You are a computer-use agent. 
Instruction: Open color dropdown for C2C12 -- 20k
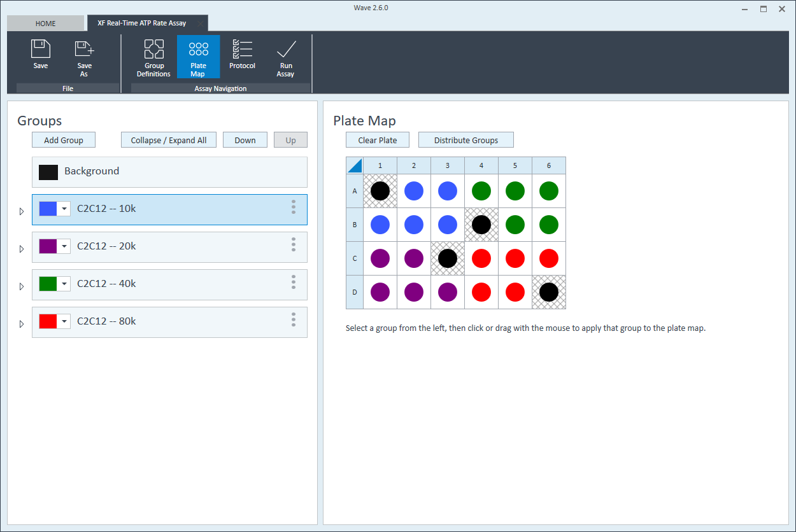pyautogui.click(x=64, y=247)
